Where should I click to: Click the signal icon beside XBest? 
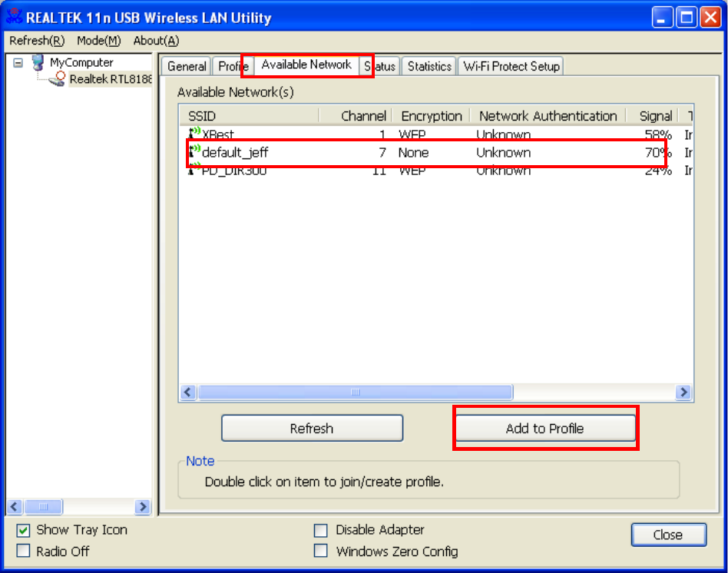point(194,134)
